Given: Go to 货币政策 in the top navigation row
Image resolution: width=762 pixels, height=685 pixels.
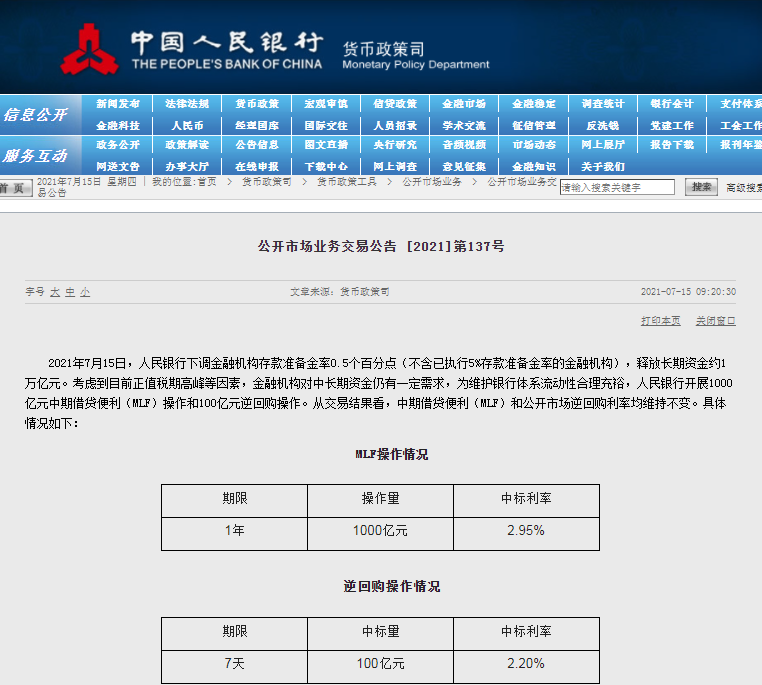Looking at the screenshot, I should [x=257, y=104].
